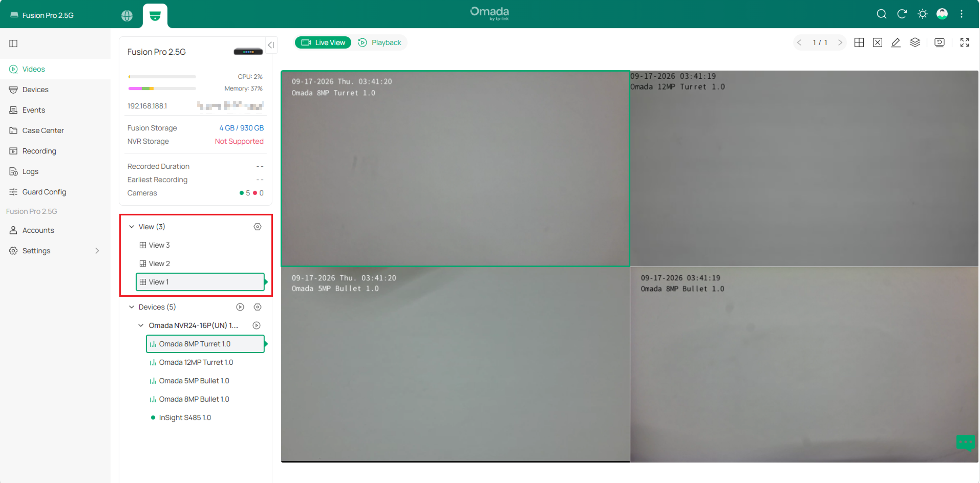The width and height of the screenshot is (980, 483).
Task: Collapse the device info panel arrow
Action: 271,45
